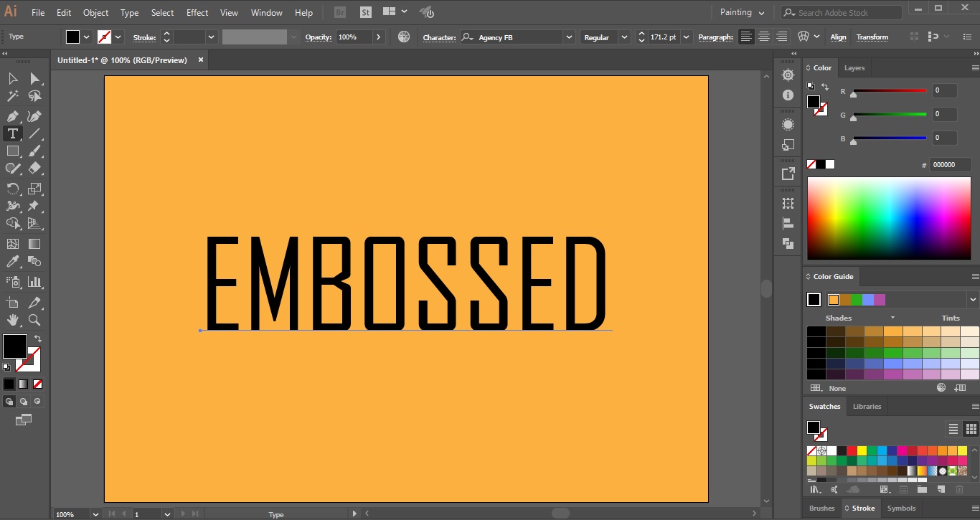The width and height of the screenshot is (980, 520).
Task: Pick the Paintbrush tool
Action: click(34, 151)
